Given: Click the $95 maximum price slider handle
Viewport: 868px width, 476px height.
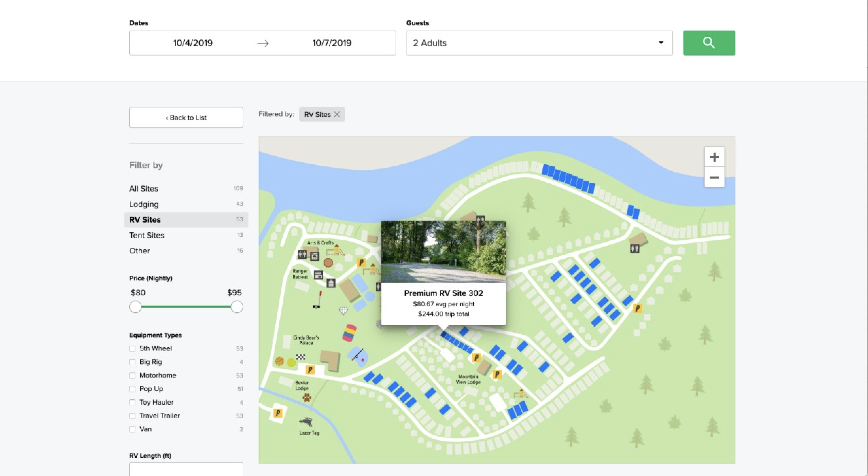Looking at the screenshot, I should [237, 307].
